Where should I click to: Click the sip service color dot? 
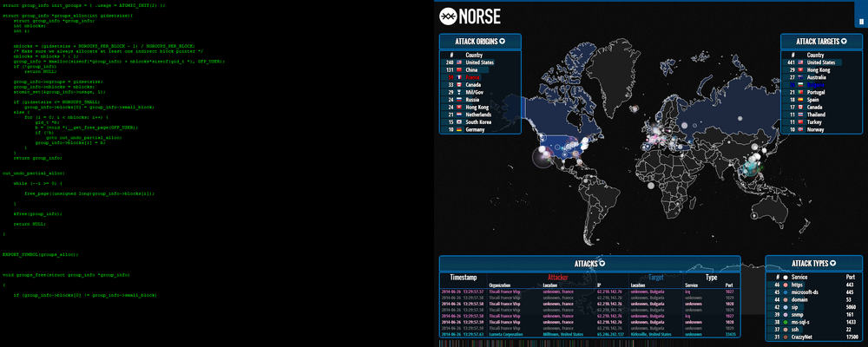click(x=786, y=306)
